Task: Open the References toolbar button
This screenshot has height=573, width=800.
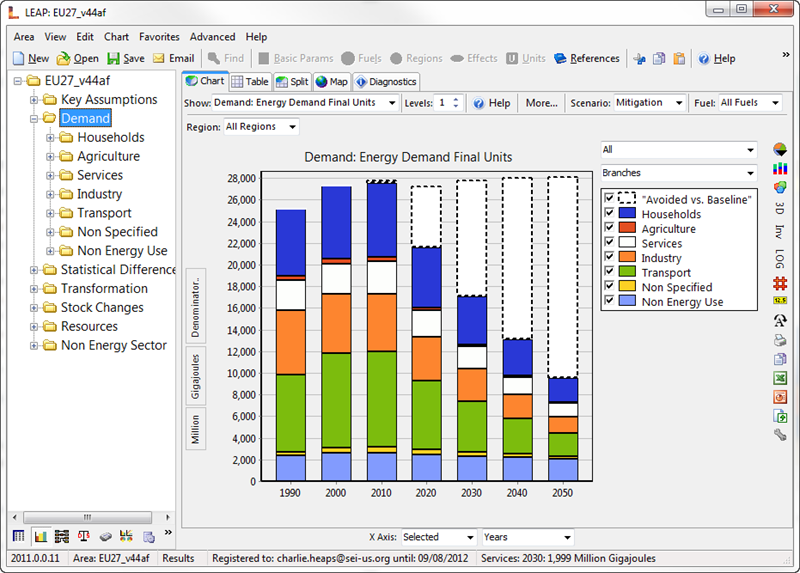Action: (587, 59)
